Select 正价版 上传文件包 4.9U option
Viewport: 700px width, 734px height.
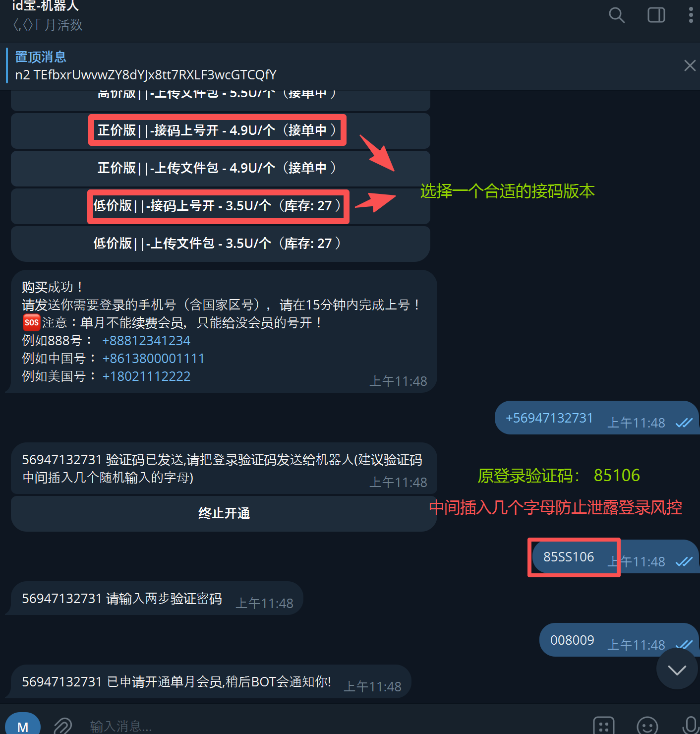(221, 168)
